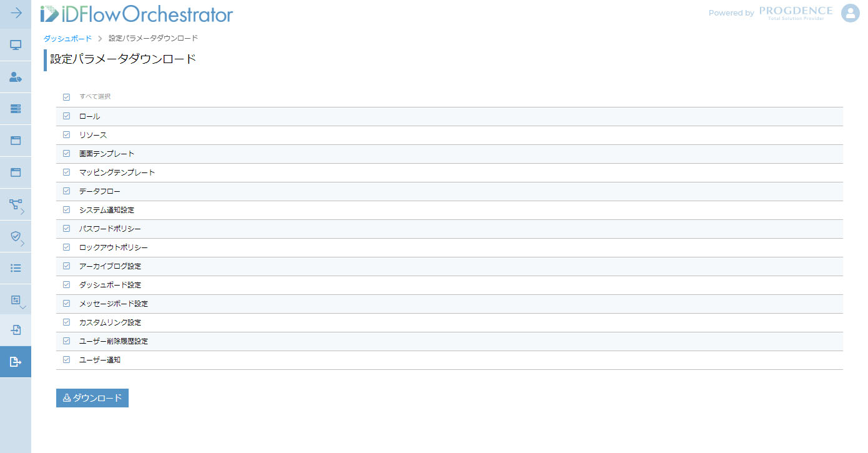Open the server resources sidebar icon
Viewport: 868px width, 453px height.
[16, 109]
